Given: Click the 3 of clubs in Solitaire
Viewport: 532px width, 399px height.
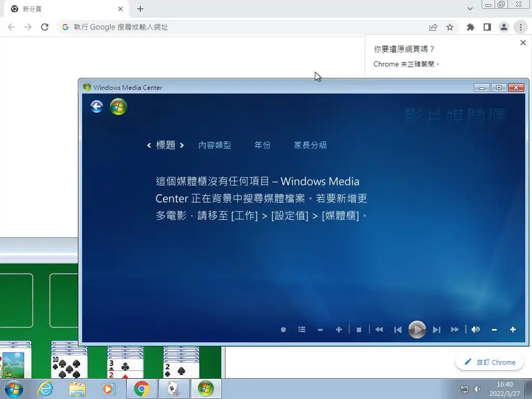Looking at the screenshot, I should (125, 365).
